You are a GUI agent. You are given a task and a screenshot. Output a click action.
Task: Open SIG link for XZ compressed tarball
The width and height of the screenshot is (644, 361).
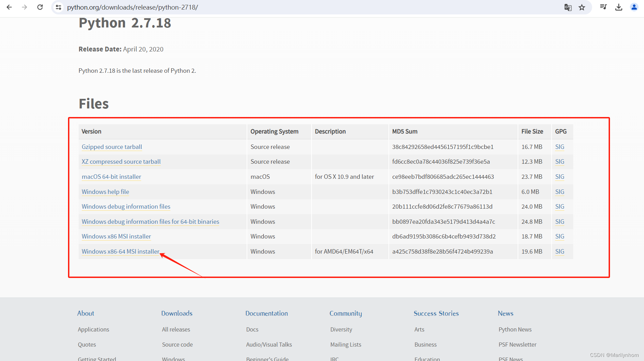[x=560, y=162]
